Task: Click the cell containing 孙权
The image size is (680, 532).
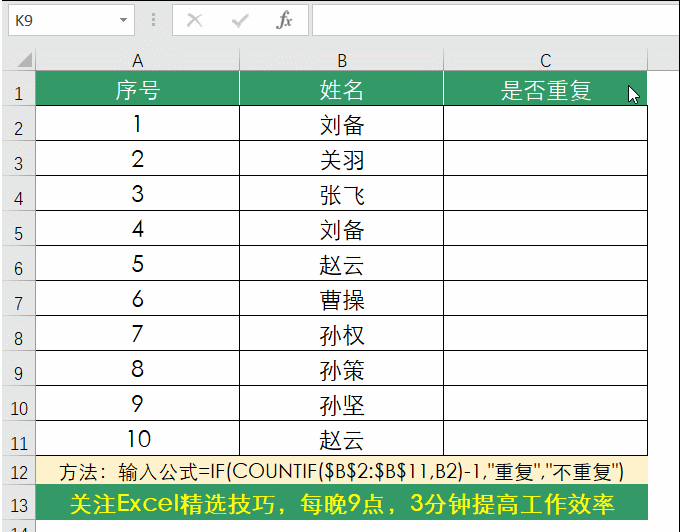Action: [342, 334]
